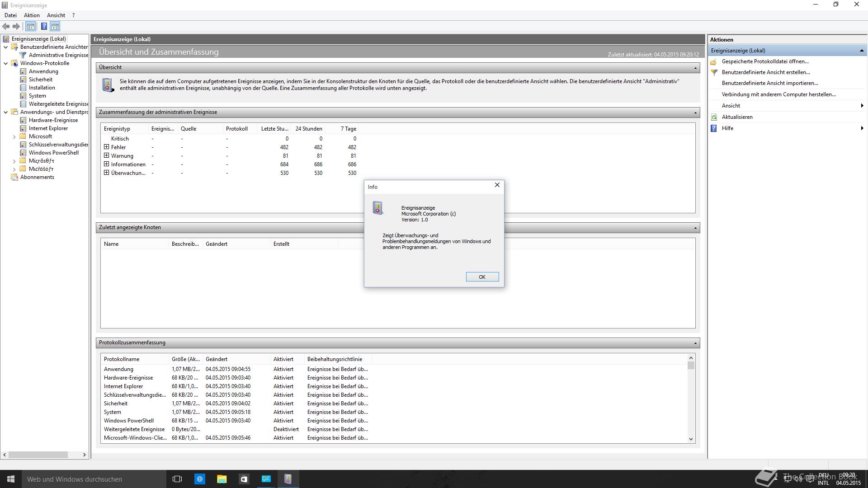868x488 pixels.
Task: Sort by Ereignistyp column header
Action: pyautogui.click(x=125, y=129)
